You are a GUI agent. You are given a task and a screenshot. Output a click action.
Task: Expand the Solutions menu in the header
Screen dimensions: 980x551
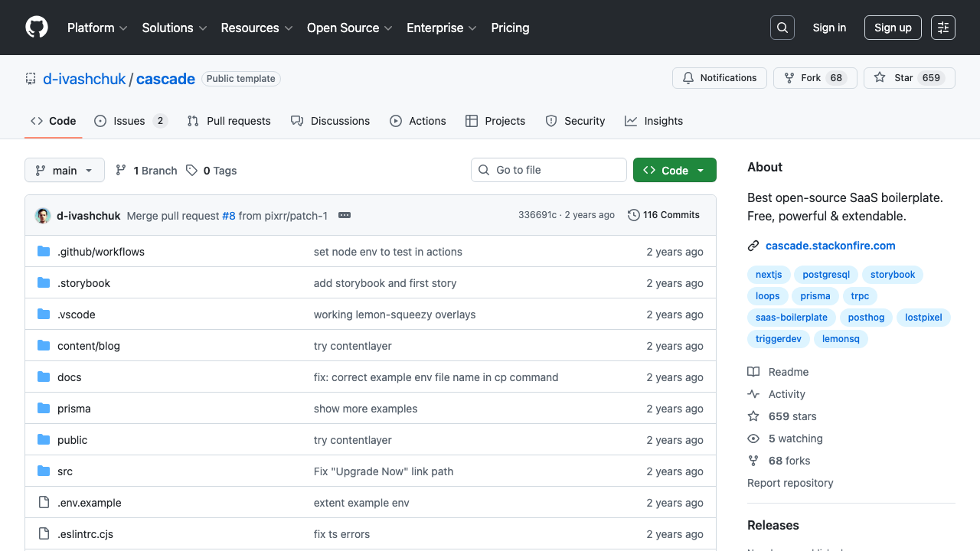(x=174, y=28)
